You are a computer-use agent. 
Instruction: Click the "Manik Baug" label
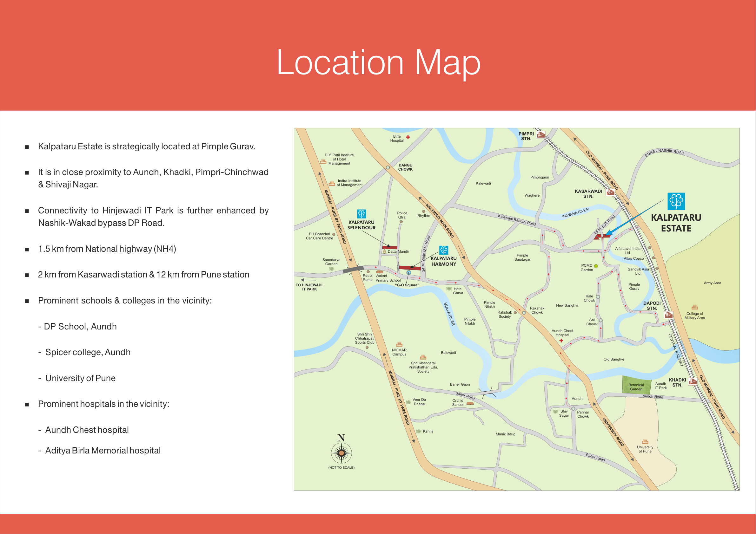click(505, 434)
